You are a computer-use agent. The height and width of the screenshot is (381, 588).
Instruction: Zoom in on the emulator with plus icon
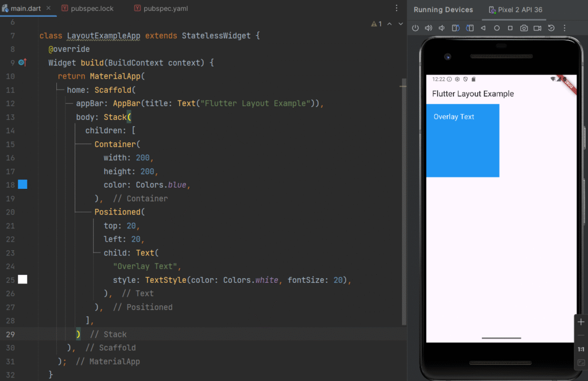click(581, 322)
